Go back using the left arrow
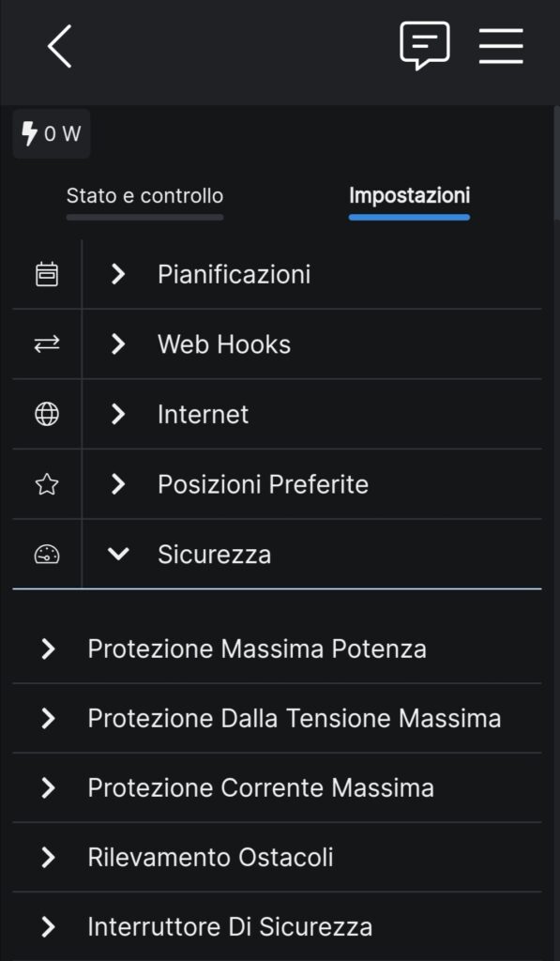This screenshot has height=961, width=560. pyautogui.click(x=59, y=46)
